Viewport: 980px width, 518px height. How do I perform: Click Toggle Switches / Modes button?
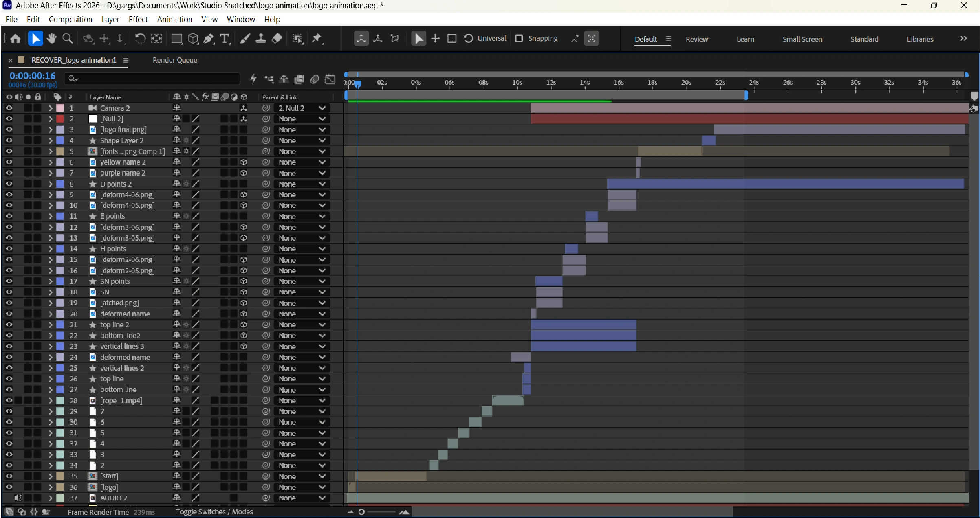point(214,511)
